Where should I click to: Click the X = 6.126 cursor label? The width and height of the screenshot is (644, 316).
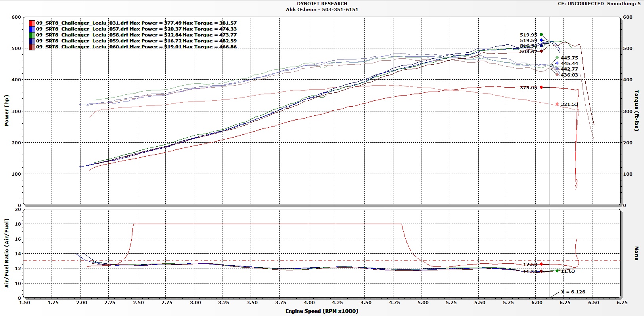tap(573, 292)
